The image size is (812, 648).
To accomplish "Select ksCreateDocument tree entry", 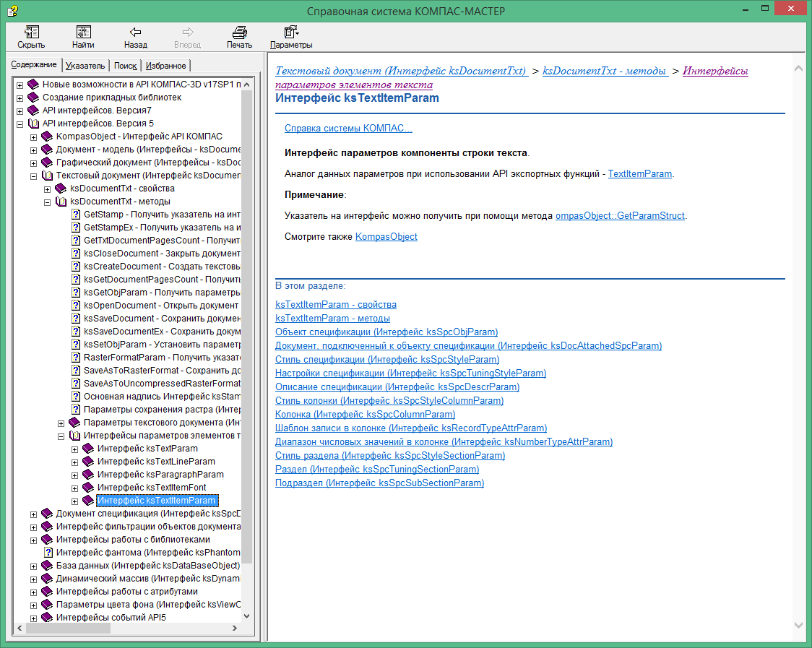I will click(162, 267).
